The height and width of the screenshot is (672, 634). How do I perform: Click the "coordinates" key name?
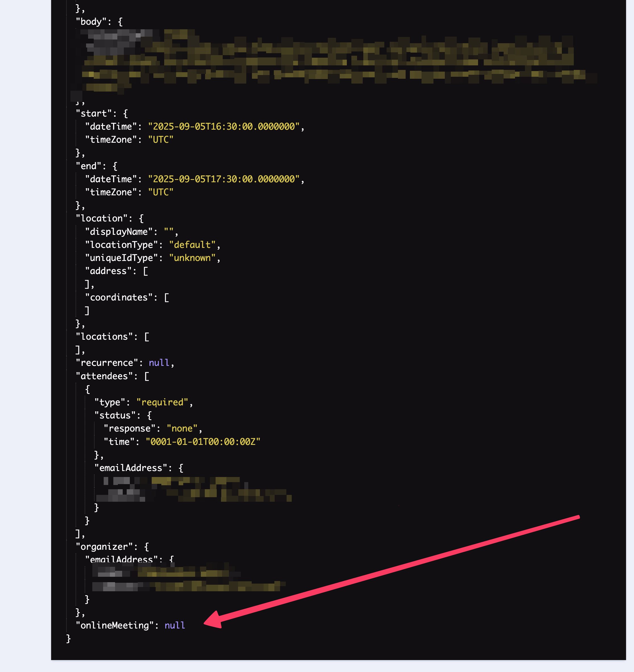(119, 297)
